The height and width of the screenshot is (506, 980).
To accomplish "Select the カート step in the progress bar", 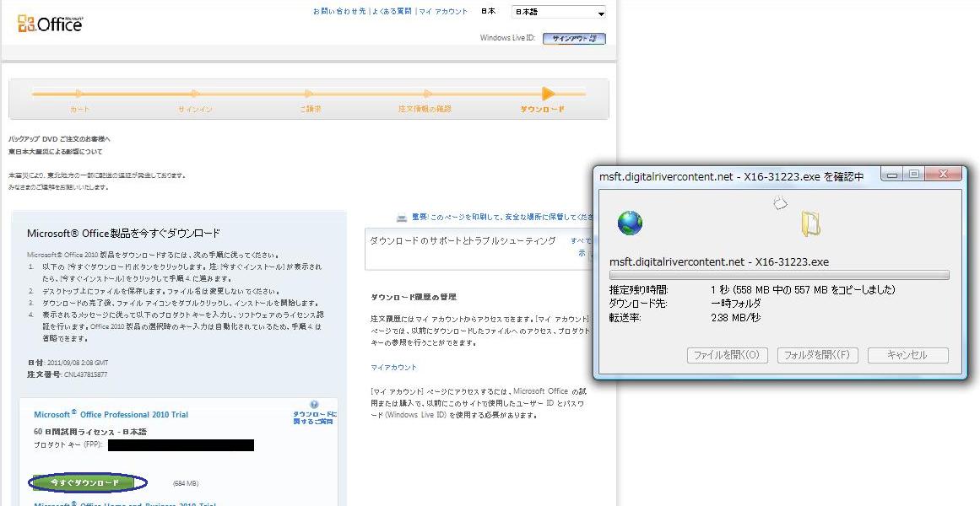I will point(79,110).
